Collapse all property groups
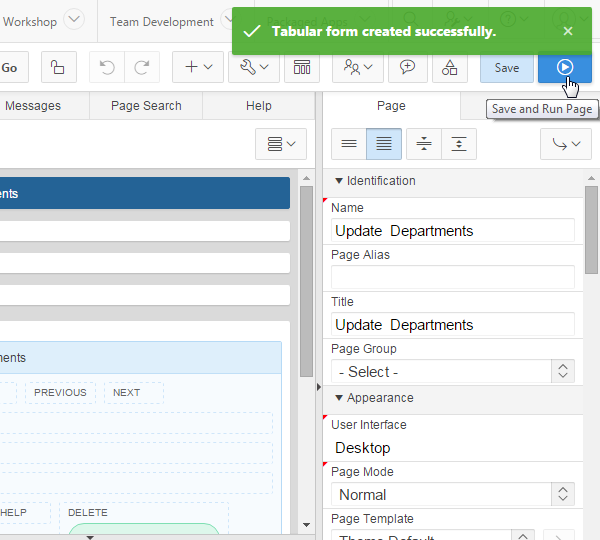 (424, 144)
